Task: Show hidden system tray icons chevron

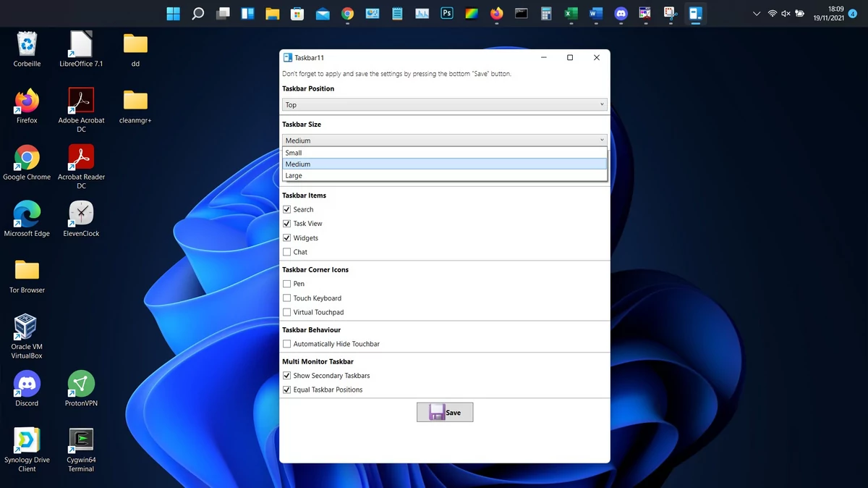Action: point(757,13)
